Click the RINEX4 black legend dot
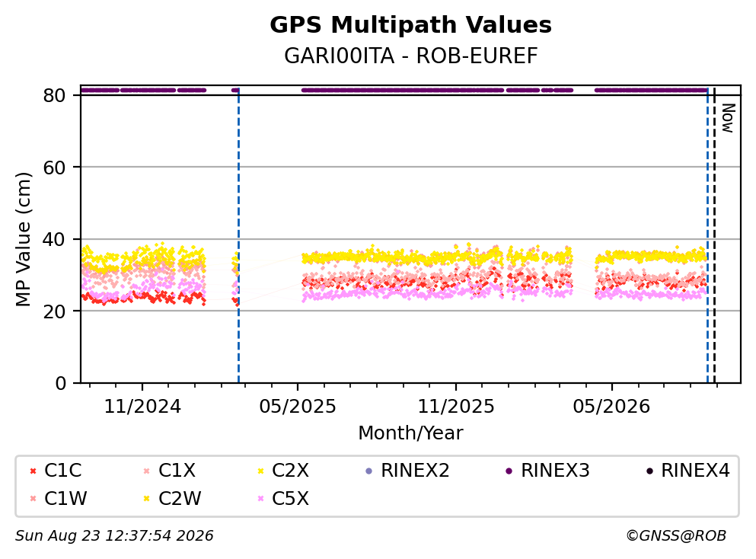756x559 pixels. pos(649,471)
